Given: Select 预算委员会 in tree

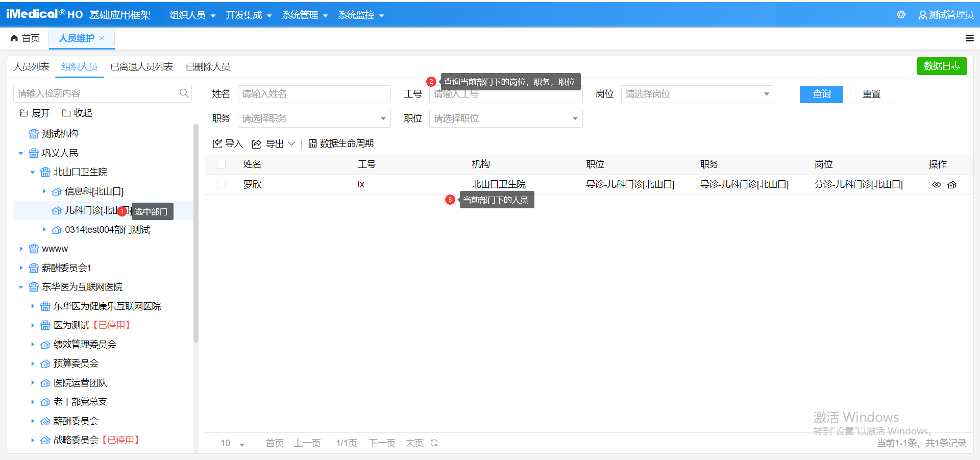Looking at the screenshot, I should coord(76,364).
